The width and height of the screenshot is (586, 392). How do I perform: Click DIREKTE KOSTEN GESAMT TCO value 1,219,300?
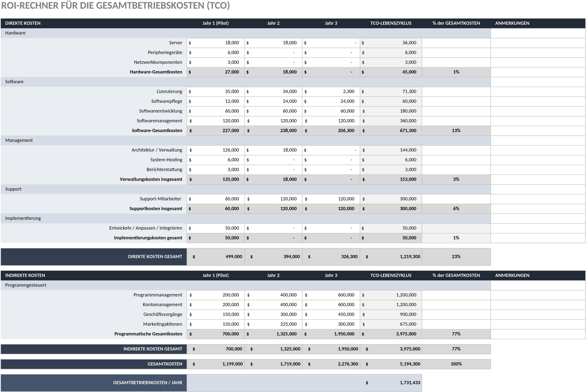[391, 257]
